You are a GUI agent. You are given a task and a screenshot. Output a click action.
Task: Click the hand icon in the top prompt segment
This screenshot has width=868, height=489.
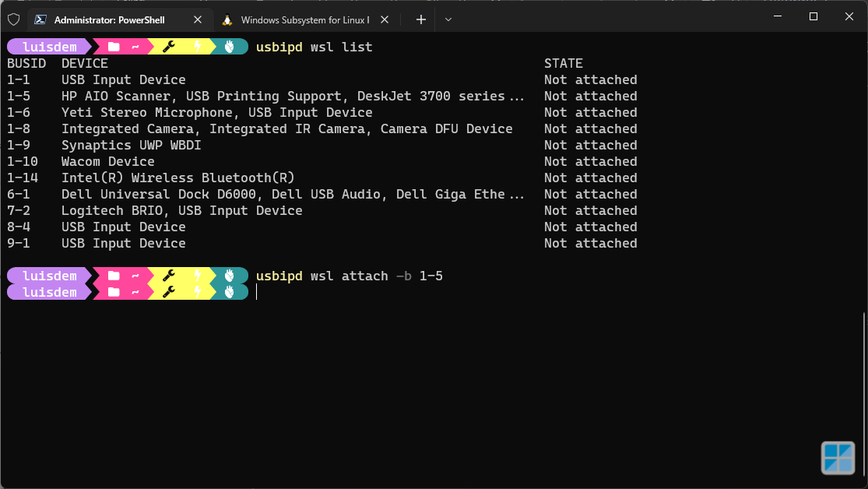tap(230, 47)
